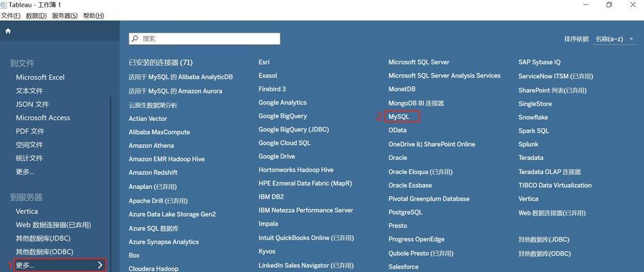Open the 帮助(H) menu
644x272 pixels.
pyautogui.click(x=94, y=16)
